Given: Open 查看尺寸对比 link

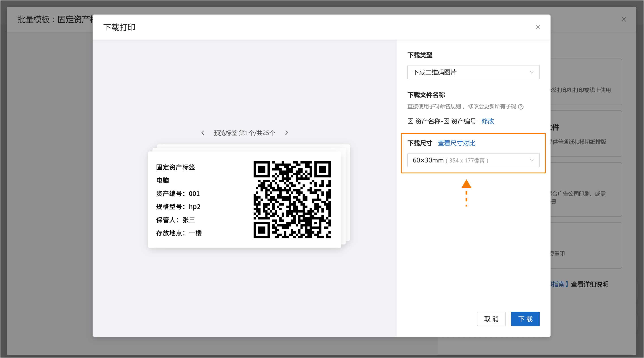Looking at the screenshot, I should click(x=456, y=143).
